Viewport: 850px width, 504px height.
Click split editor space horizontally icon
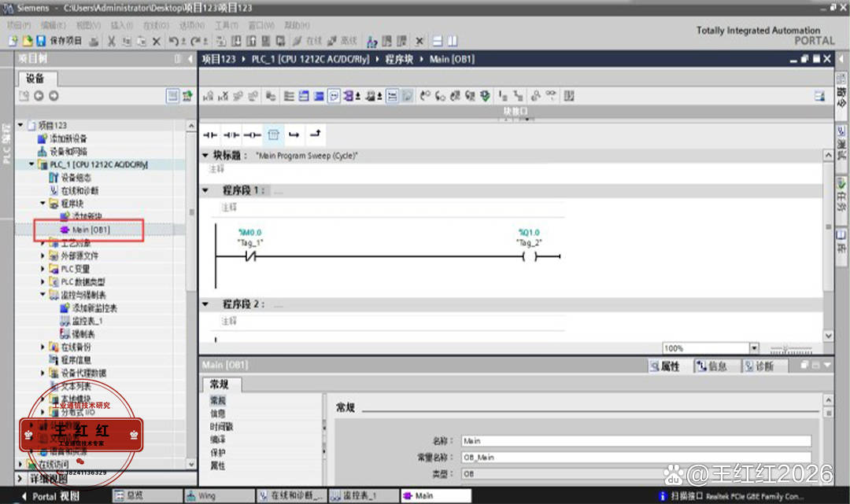438,41
